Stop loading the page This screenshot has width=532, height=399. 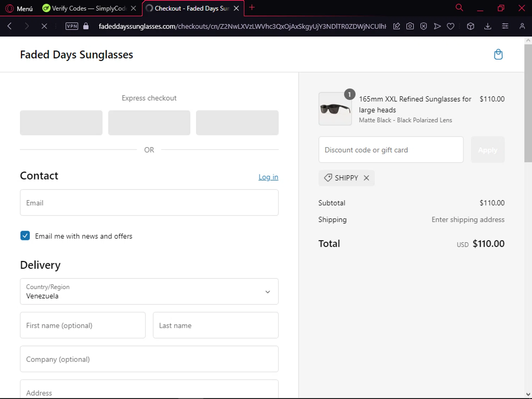(x=44, y=26)
